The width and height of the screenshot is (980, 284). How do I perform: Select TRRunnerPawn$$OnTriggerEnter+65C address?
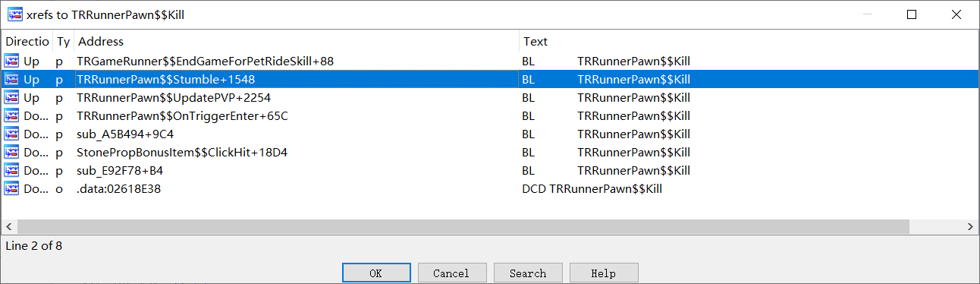pyautogui.click(x=183, y=115)
